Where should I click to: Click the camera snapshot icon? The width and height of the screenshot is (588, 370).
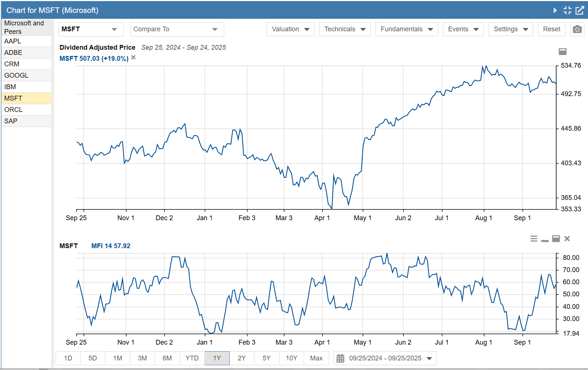[x=577, y=29]
